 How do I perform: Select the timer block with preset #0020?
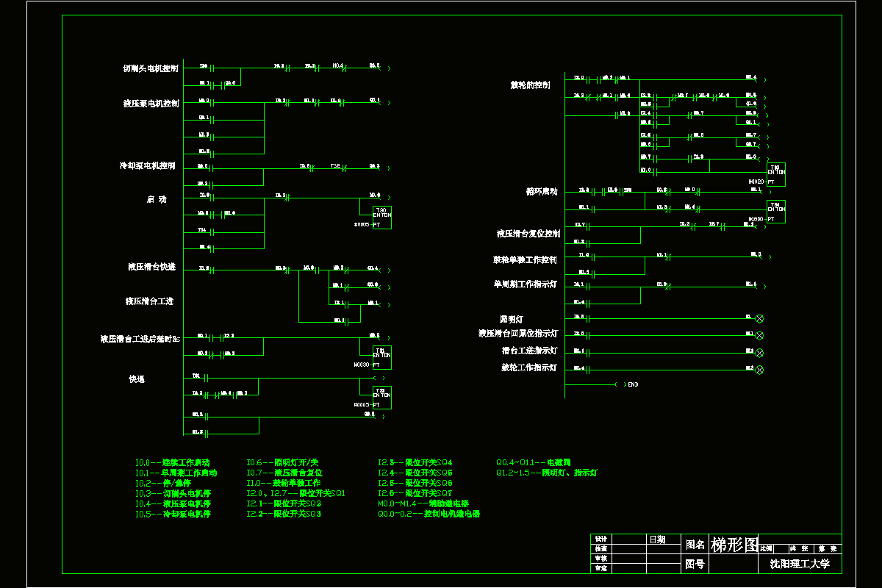(776, 174)
